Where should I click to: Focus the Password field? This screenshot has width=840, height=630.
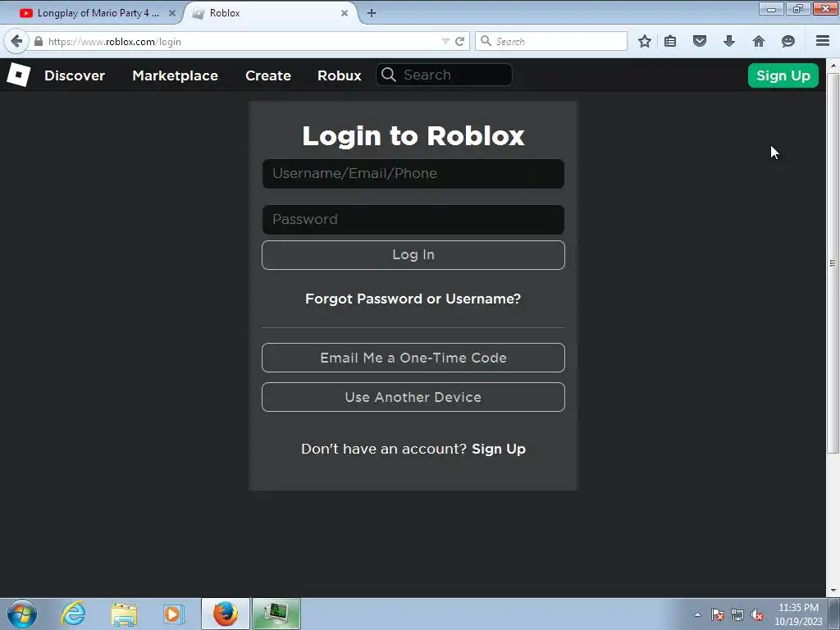(413, 220)
